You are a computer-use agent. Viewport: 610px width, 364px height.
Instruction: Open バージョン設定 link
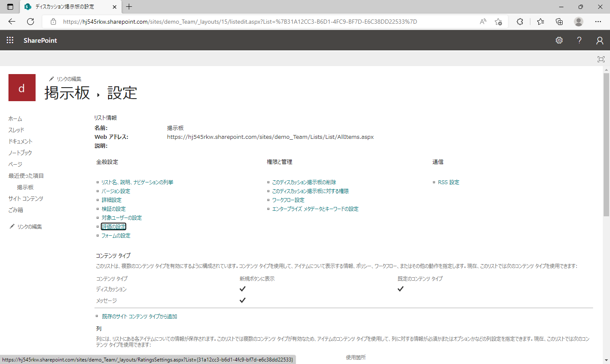116,191
